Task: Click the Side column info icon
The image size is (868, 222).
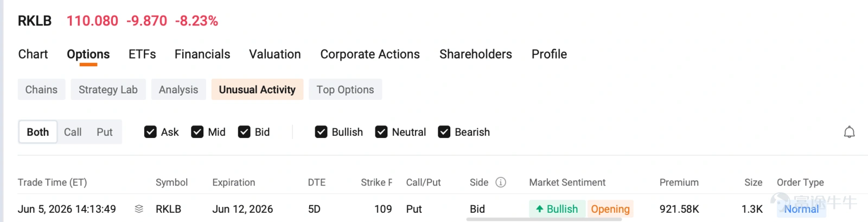Action: tap(501, 182)
